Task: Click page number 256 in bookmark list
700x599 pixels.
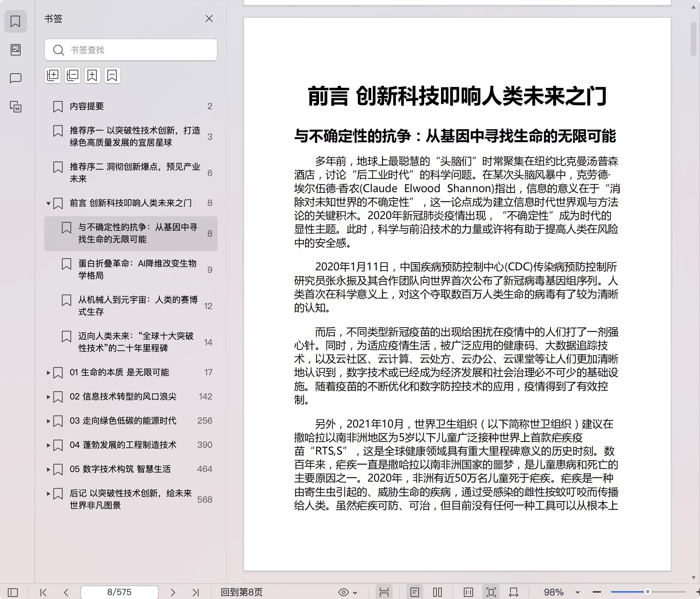Action: pyautogui.click(x=205, y=420)
